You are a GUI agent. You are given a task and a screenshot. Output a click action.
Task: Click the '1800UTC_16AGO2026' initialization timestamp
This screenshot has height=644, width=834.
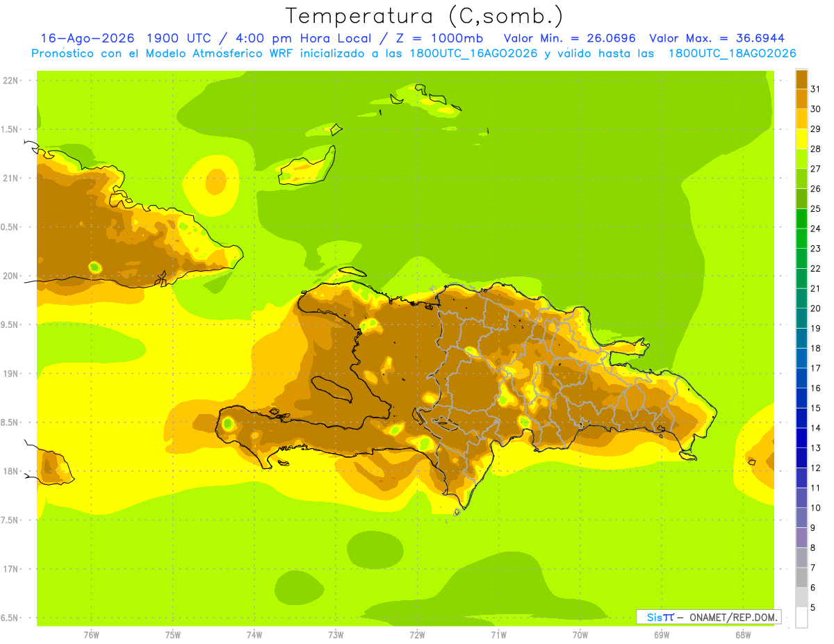coord(475,53)
